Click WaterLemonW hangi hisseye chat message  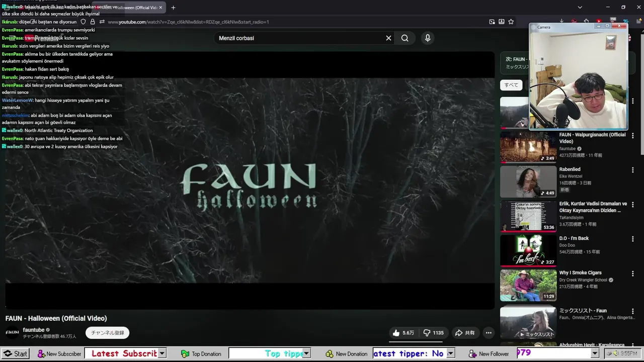pos(55,104)
